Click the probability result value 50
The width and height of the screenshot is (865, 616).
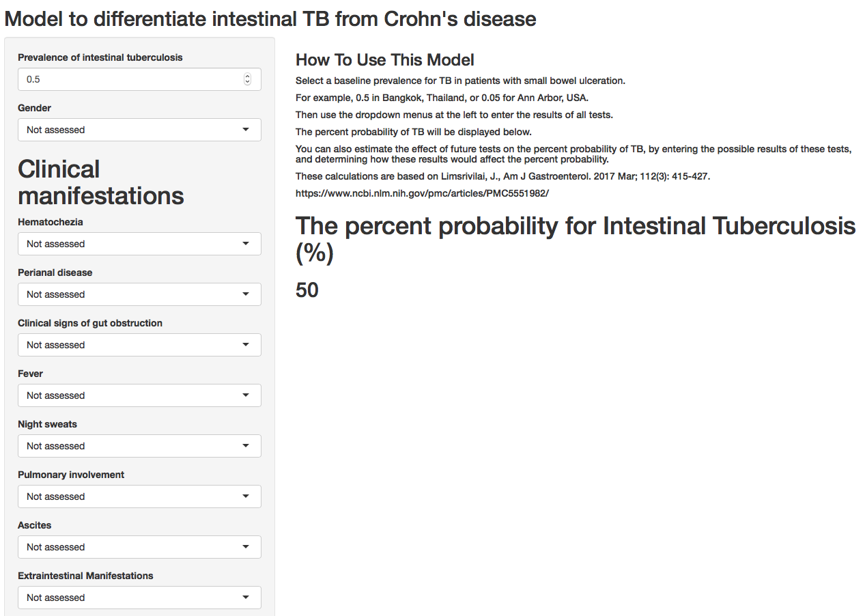[x=307, y=290]
